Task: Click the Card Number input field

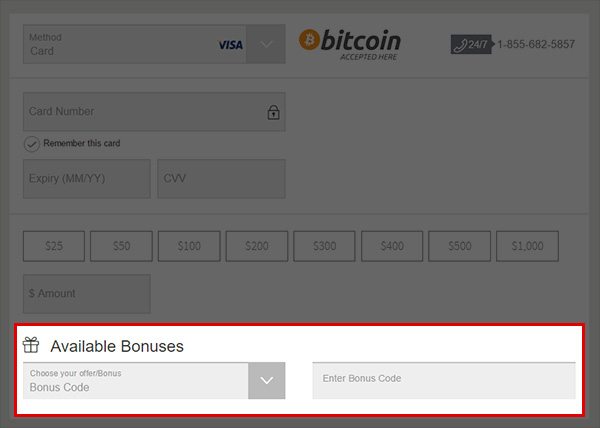Action: 154,112
